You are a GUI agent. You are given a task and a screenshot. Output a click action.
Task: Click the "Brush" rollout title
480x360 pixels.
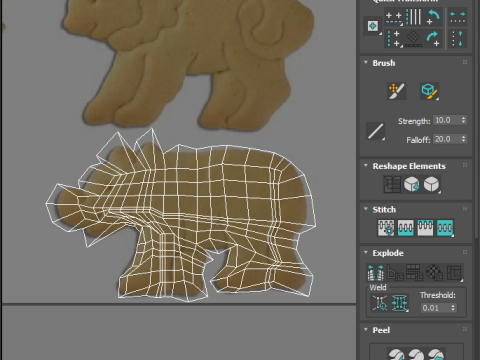(x=384, y=63)
